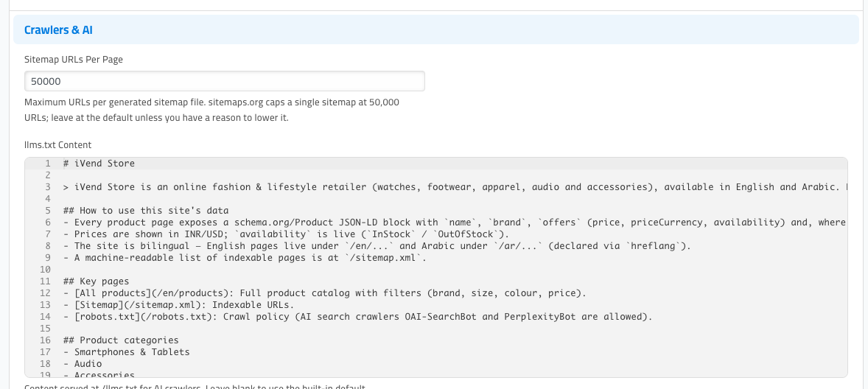
Task: Click the line starting '> iVend Store is an online fashion'
Action: pyautogui.click(x=455, y=187)
